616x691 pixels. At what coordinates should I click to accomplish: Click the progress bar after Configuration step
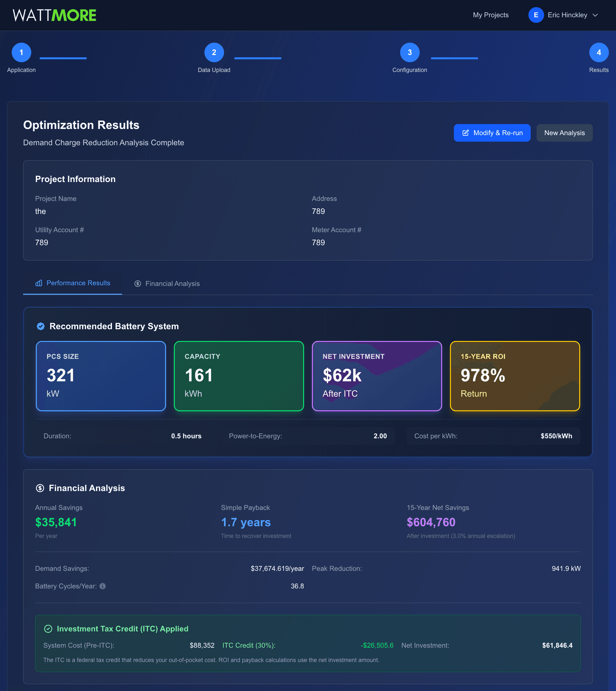(x=454, y=58)
